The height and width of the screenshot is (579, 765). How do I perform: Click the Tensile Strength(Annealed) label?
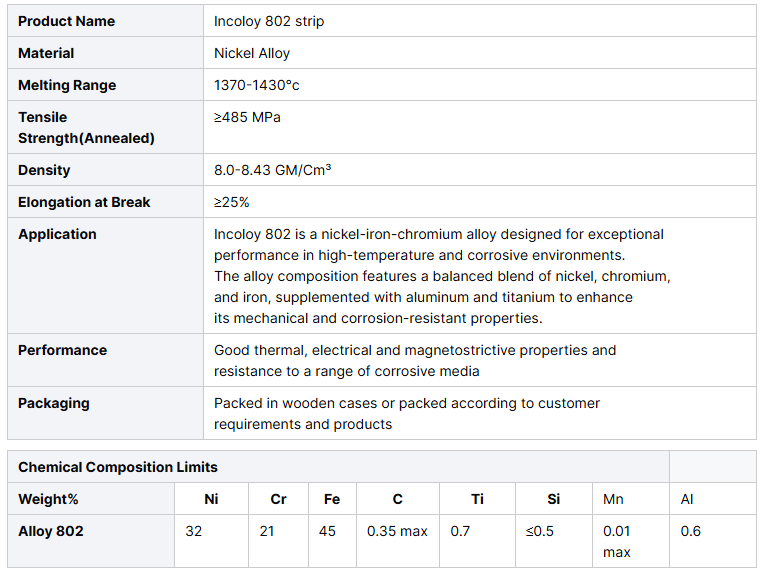click(x=86, y=128)
